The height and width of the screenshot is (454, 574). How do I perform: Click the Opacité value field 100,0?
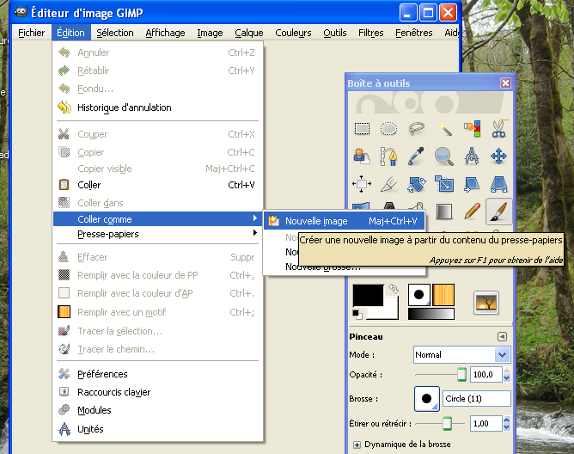[x=486, y=375]
